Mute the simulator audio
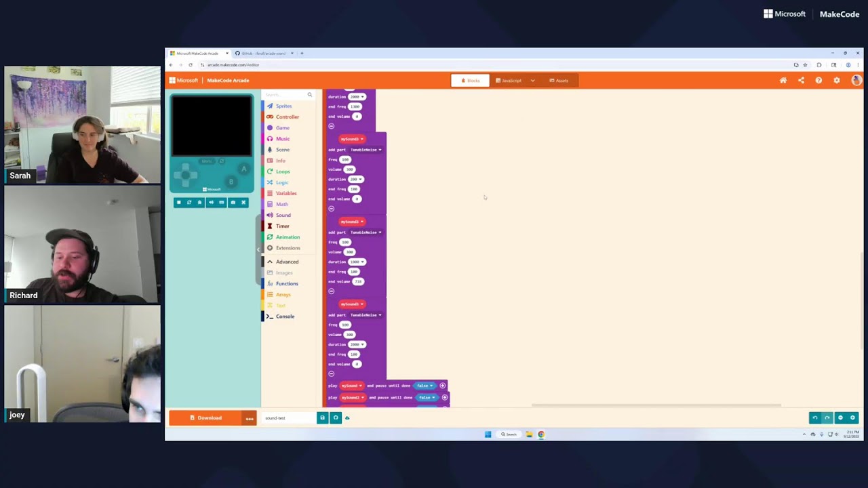868x488 pixels. [211, 202]
